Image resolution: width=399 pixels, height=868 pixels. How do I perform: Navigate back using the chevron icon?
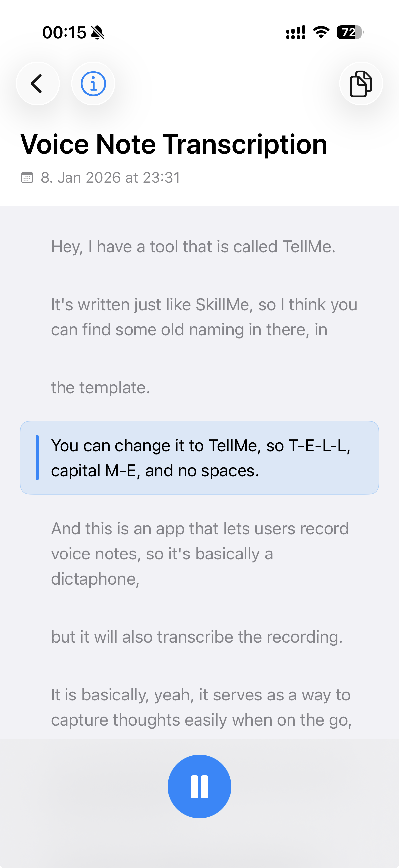37,83
